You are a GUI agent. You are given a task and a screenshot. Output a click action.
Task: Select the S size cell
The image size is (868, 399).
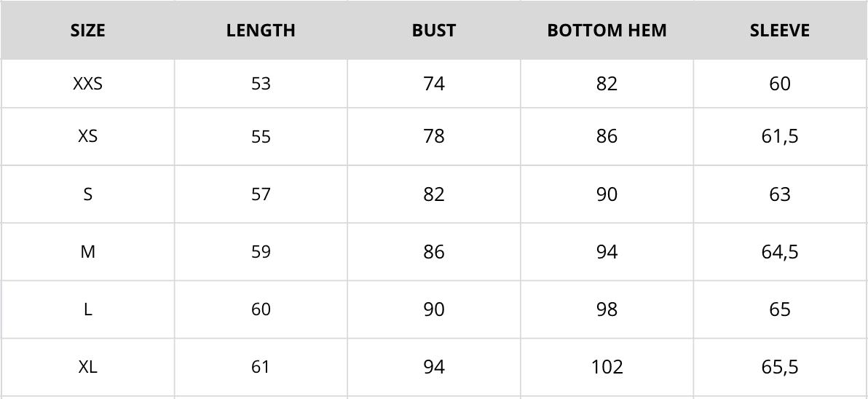(87, 194)
